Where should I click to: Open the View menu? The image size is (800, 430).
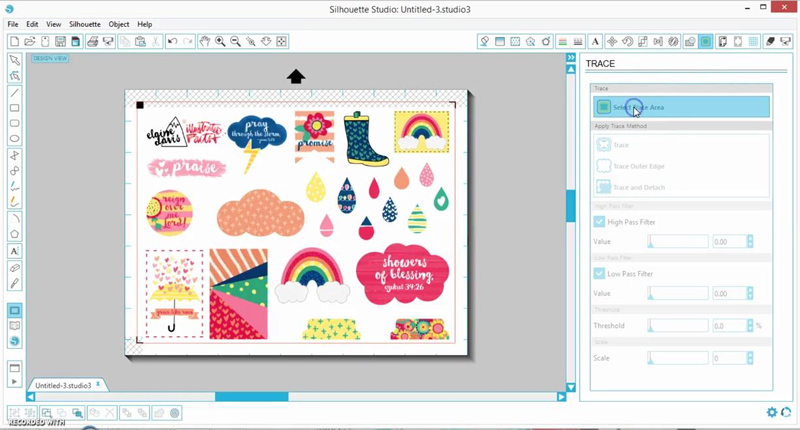(54, 24)
